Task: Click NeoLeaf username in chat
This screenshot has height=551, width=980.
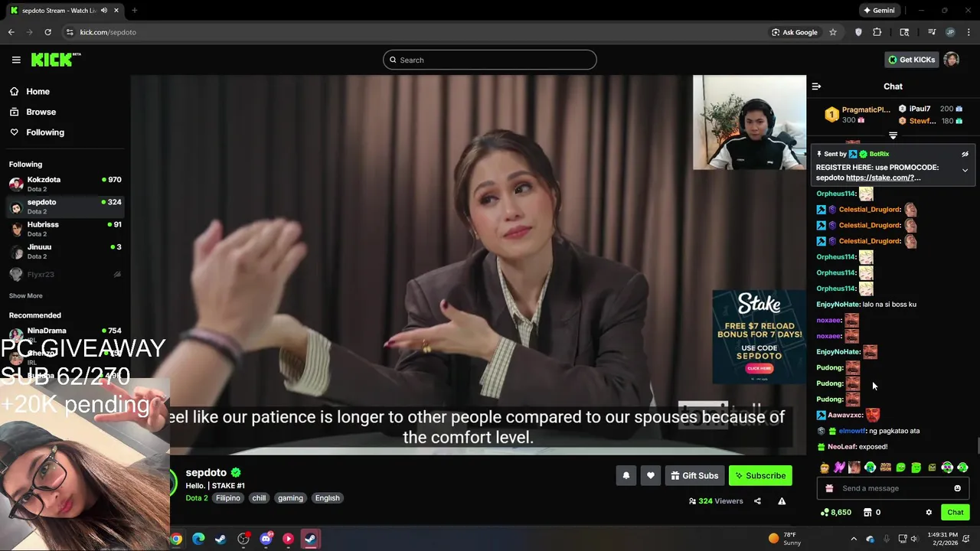Action: 842,447
